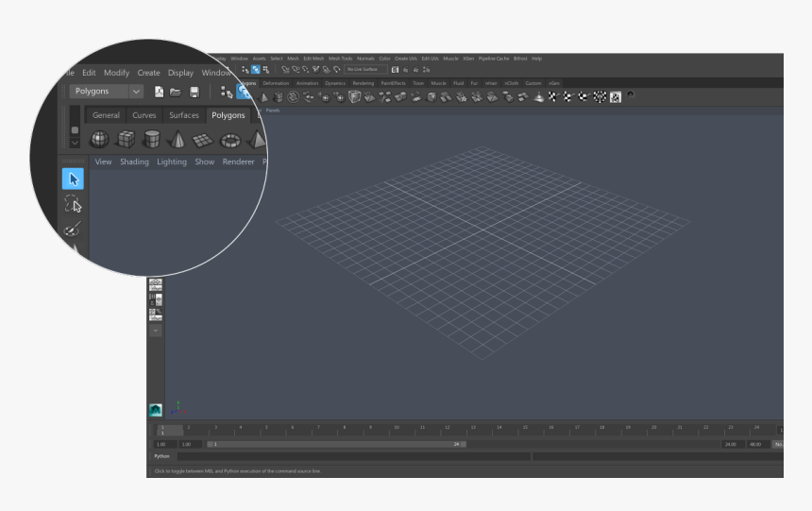Switch to the Surfaces shelf tab in magnified view

tap(184, 115)
